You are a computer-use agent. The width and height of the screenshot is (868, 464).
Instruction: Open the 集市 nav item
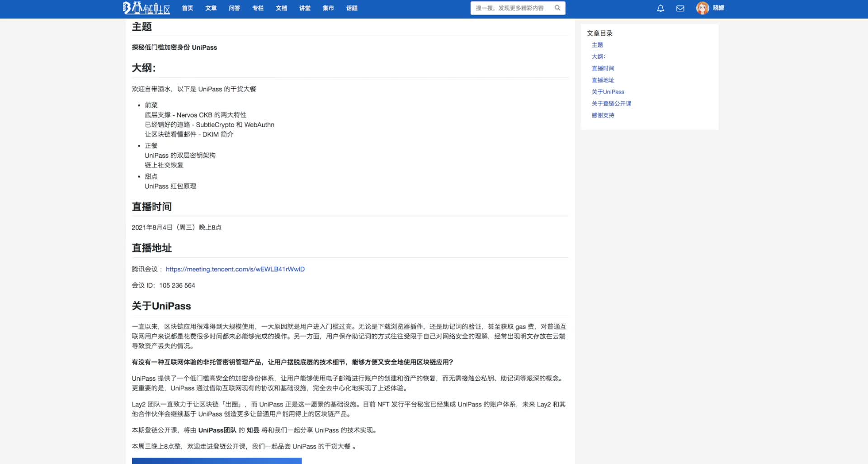329,8
